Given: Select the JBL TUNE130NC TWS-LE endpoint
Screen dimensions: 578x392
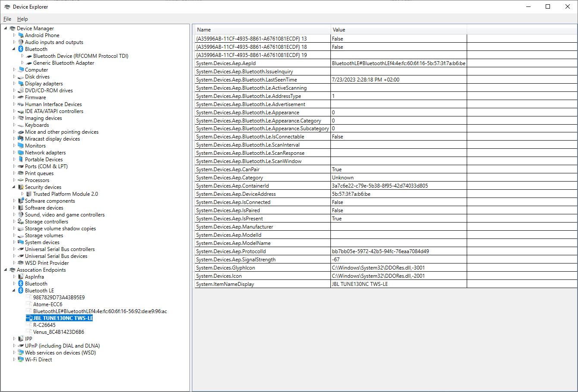Looking at the screenshot, I should point(63,318).
